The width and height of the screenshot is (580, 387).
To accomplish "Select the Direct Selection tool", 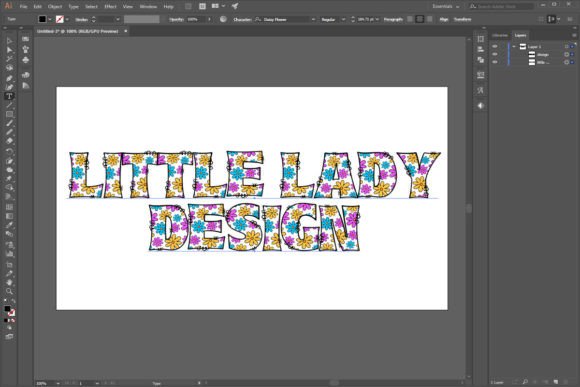I will click(x=9, y=50).
